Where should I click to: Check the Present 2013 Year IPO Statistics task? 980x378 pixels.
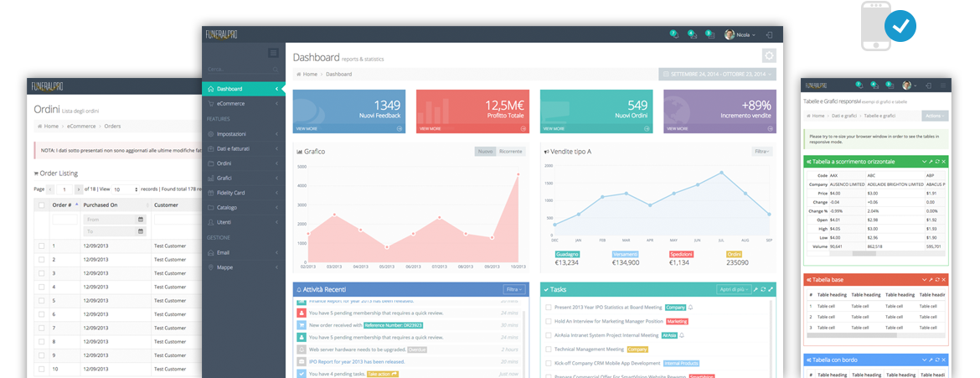click(x=548, y=308)
